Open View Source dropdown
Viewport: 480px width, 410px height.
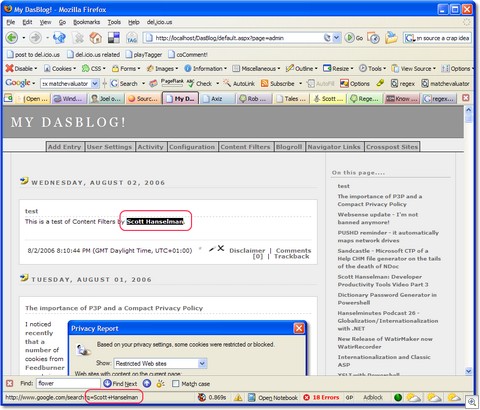[x=414, y=69]
